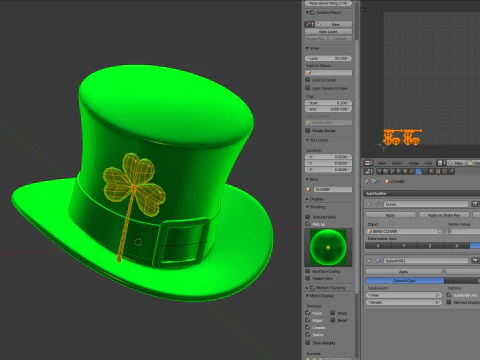Open the Scene properties tab icon
This screenshot has width=480, height=360.
point(392,171)
